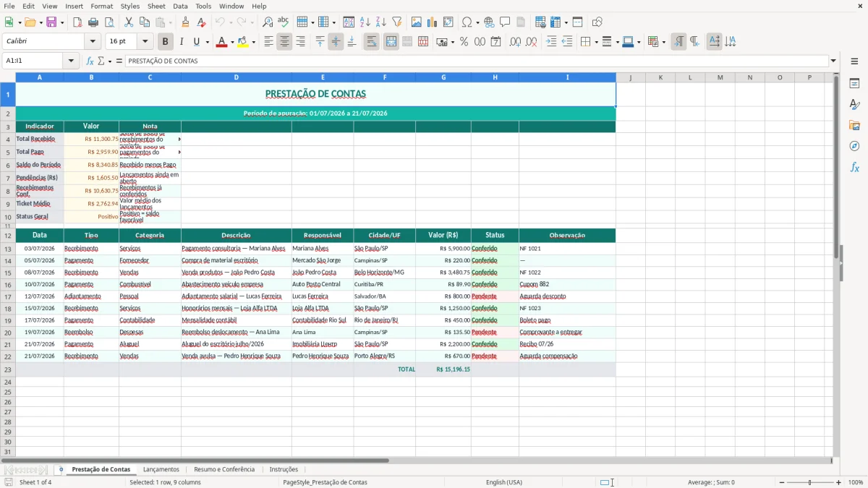Open the Format menu
Image resolution: width=868 pixels, height=488 pixels.
tap(101, 6)
